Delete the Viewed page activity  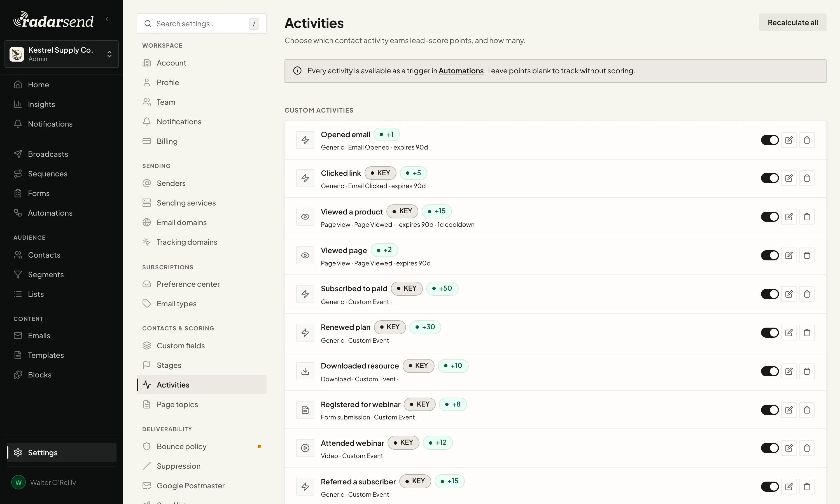tap(807, 255)
